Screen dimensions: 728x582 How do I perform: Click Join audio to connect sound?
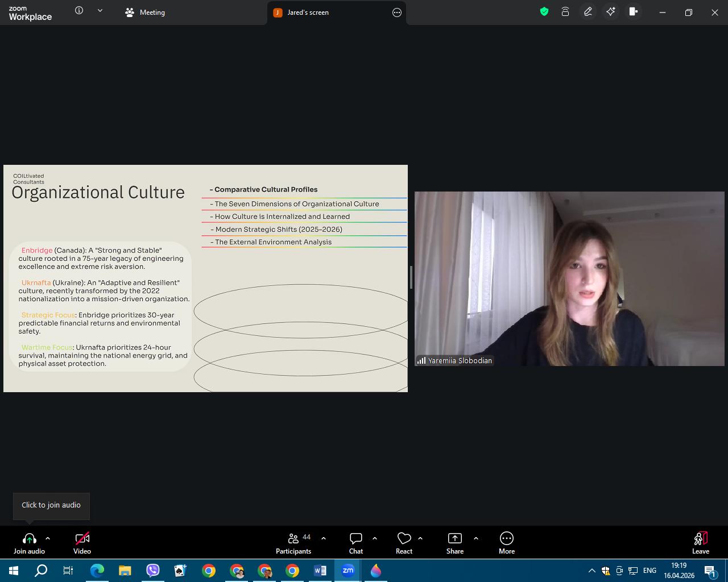[x=30, y=543]
